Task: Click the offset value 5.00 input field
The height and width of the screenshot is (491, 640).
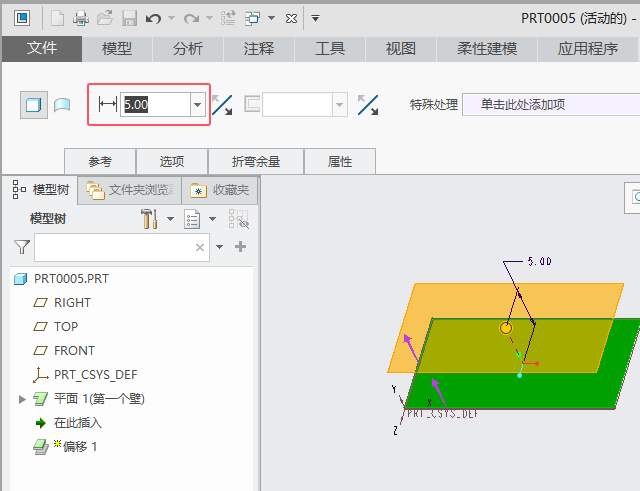Action: [x=155, y=105]
